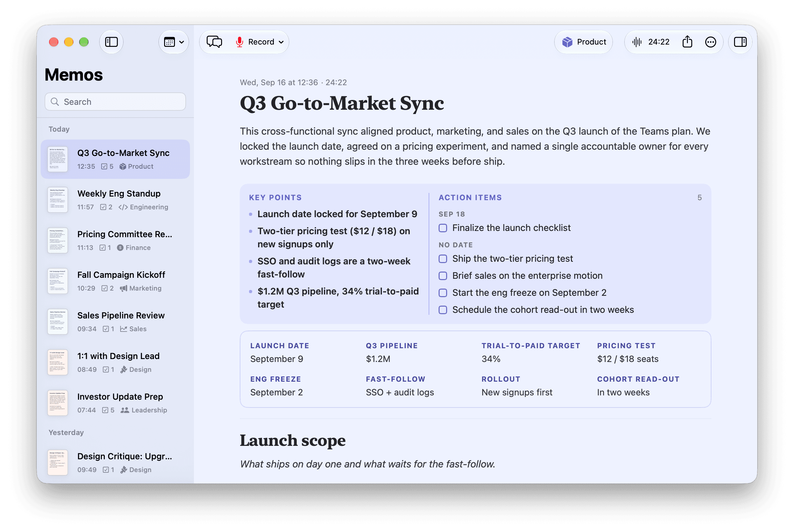The width and height of the screenshot is (794, 532).
Task: Open the Design Critique memo under Yesterday
Action: click(115, 463)
